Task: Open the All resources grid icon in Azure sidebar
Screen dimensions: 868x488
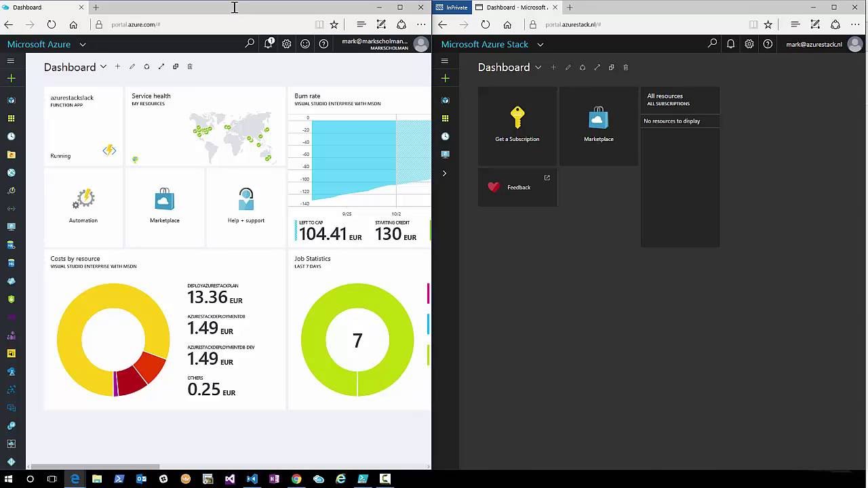Action: point(11,119)
